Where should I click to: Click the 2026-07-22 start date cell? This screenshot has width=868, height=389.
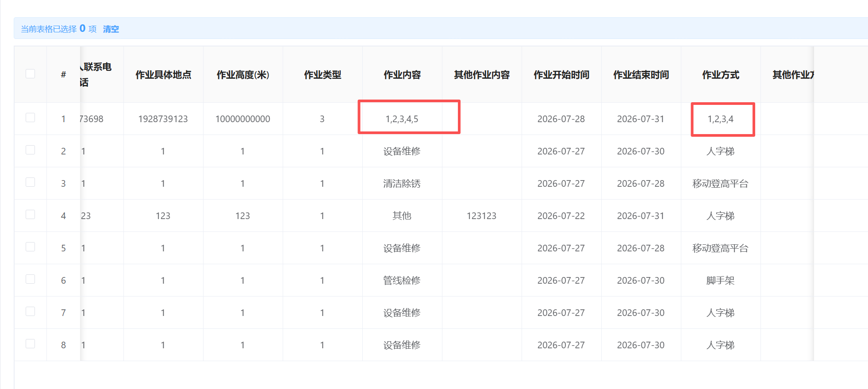point(561,216)
